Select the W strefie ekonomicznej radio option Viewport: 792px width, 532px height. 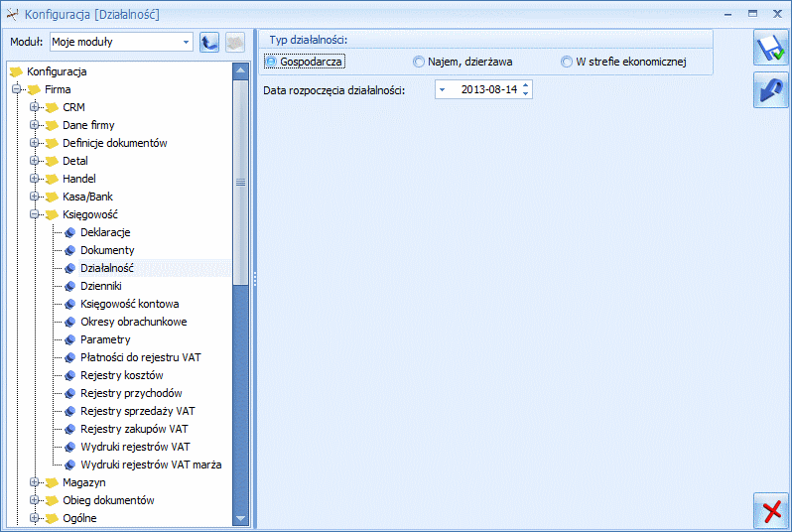tap(623, 62)
